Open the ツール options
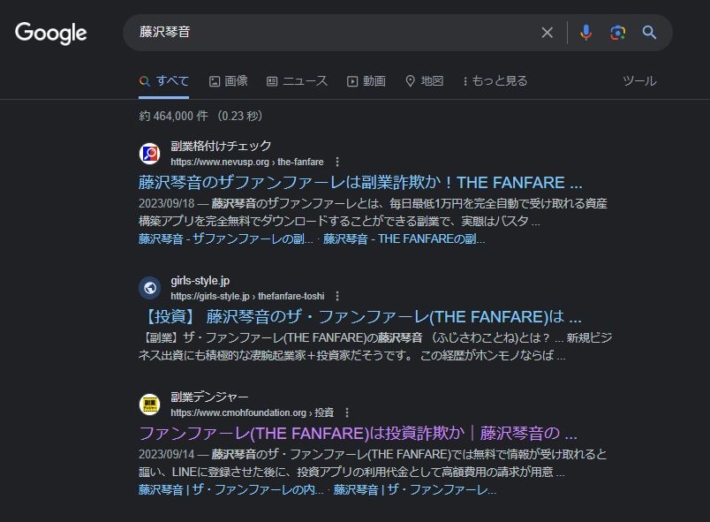Image resolution: width=710 pixels, height=522 pixels. coord(639,81)
